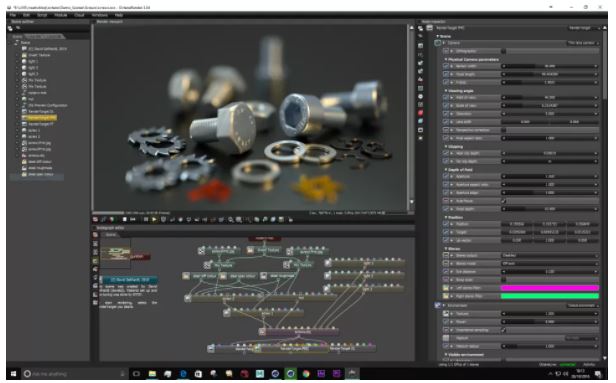Click the first magnifier zoom icon in the render toolbar
The width and height of the screenshot is (616, 383).
point(231,220)
